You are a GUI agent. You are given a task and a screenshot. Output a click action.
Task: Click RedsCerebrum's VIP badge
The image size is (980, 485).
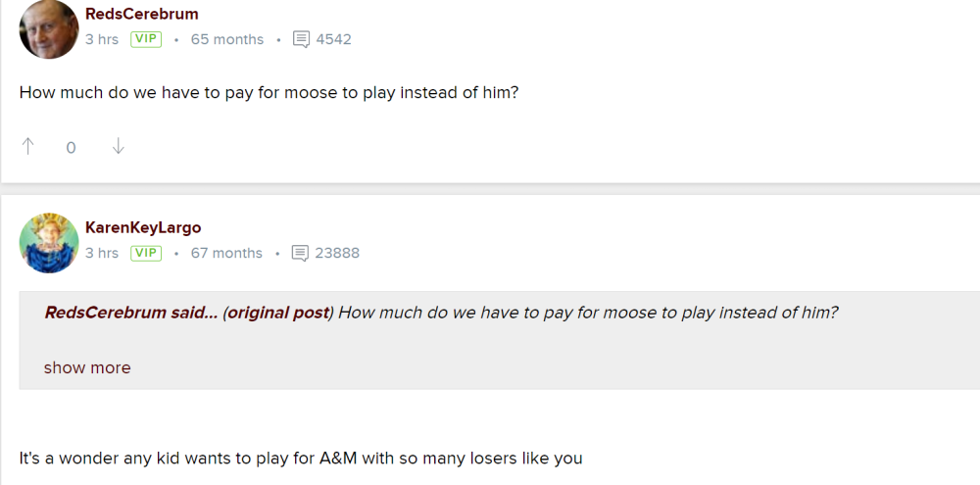pyautogui.click(x=146, y=39)
